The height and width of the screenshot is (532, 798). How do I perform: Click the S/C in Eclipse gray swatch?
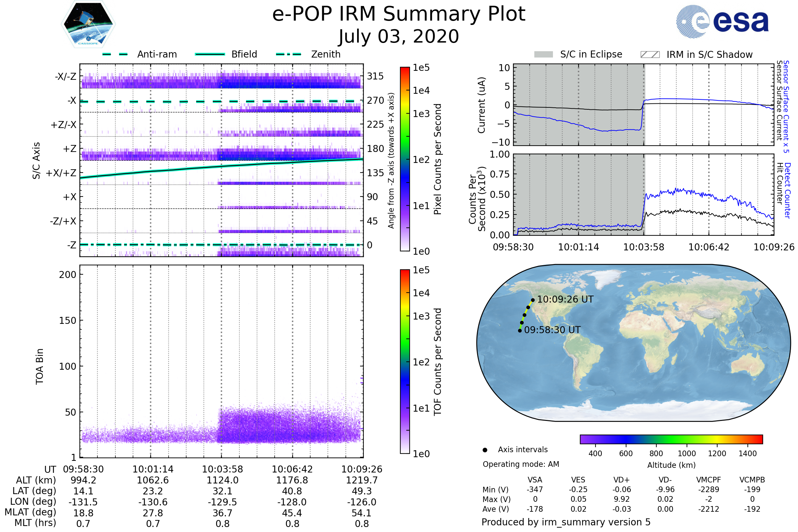543,55
